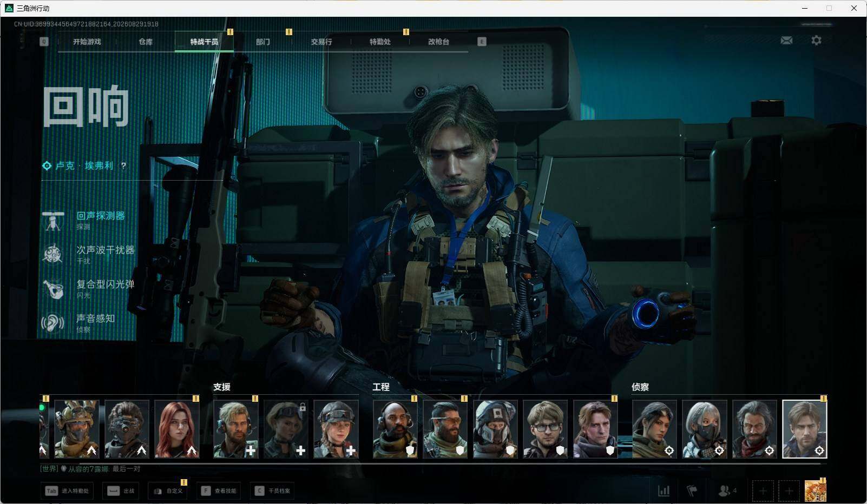Open the 交易行 tab
The width and height of the screenshot is (867, 504).
pos(321,42)
